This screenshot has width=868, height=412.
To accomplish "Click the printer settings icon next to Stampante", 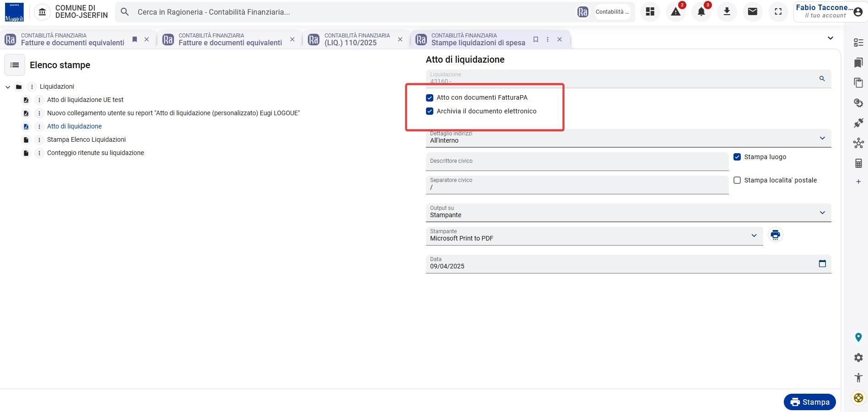I will [x=775, y=235].
